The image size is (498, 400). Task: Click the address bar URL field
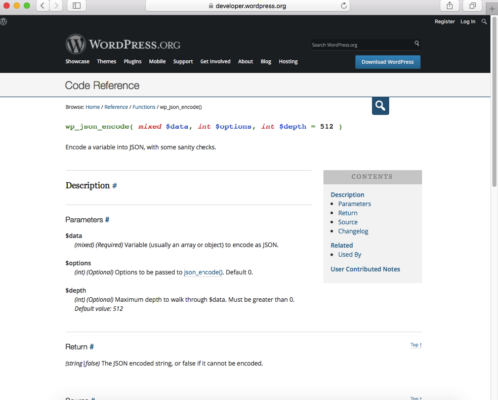pos(248,6)
